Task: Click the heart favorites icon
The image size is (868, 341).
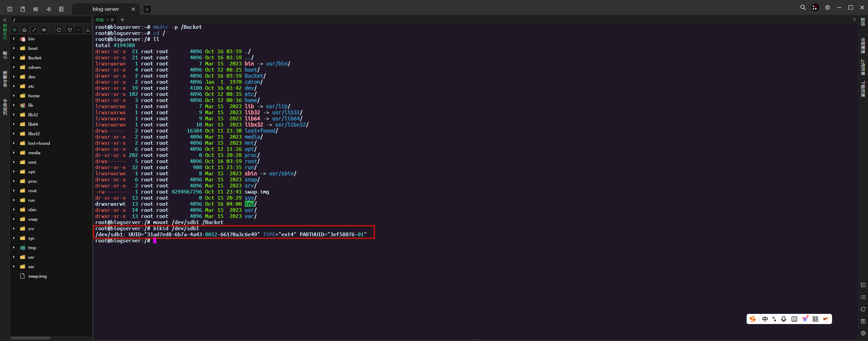Action: tap(70, 30)
